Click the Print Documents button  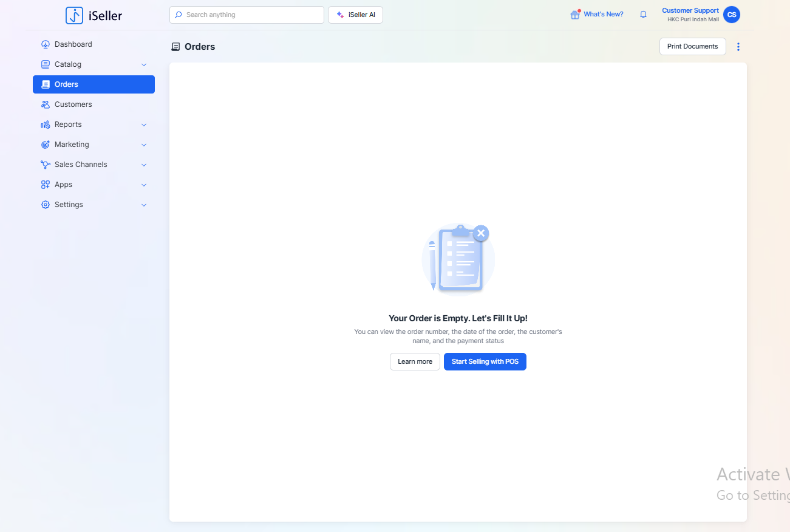(692, 47)
